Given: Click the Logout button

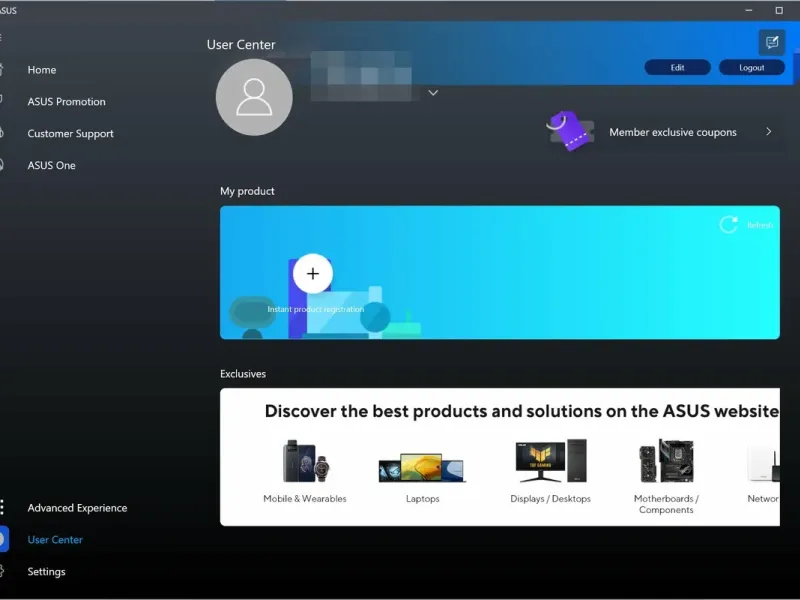Looking at the screenshot, I should click(752, 67).
